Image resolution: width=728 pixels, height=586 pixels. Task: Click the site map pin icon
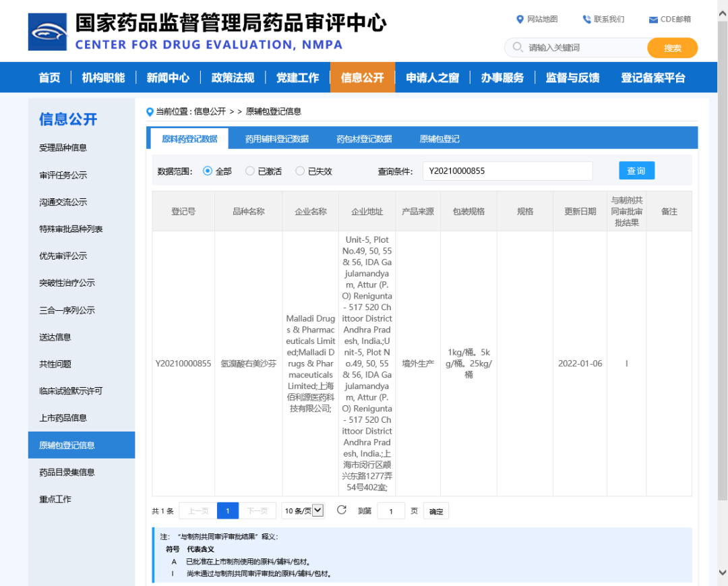pos(520,20)
